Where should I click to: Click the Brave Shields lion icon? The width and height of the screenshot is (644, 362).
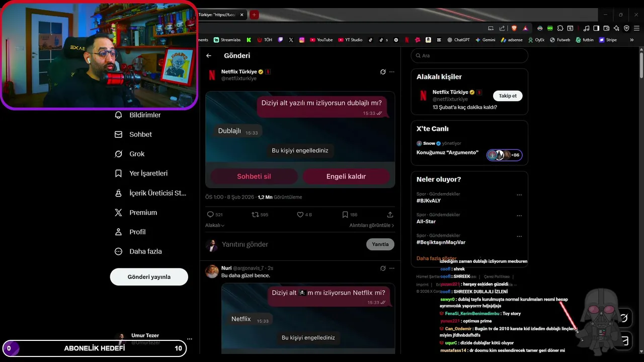coord(514,28)
